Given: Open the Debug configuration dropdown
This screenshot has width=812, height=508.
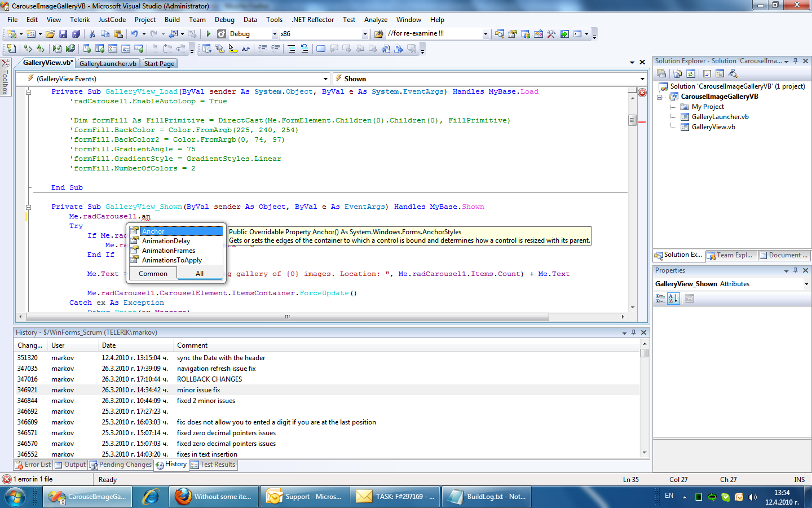Looking at the screenshot, I should 275,34.
